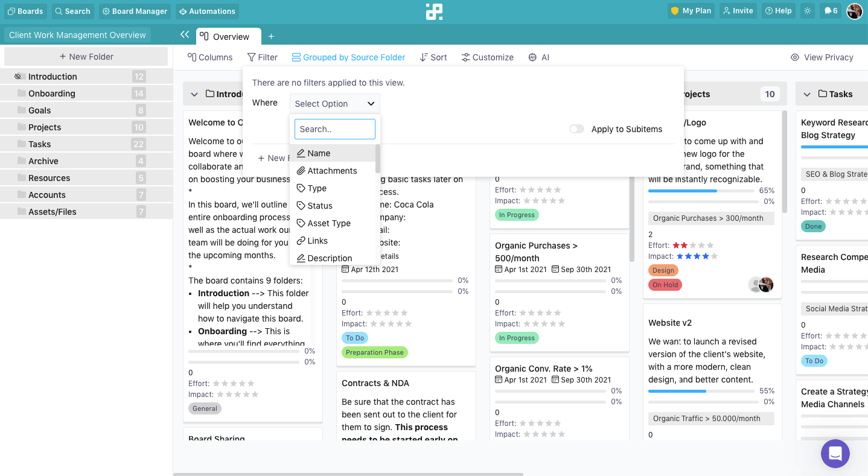Focus the filter Search field
The height and width of the screenshot is (476, 868).
pyautogui.click(x=335, y=129)
